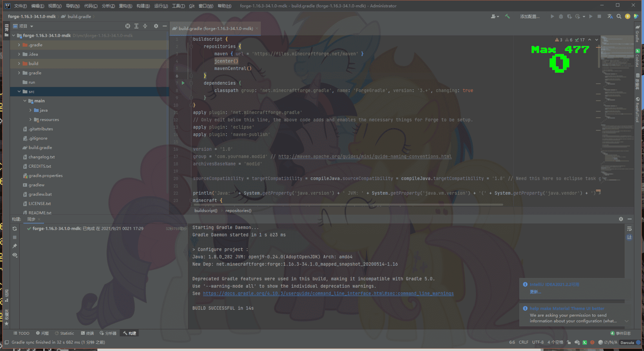Run the dependencies block gutter arrow

pos(183,83)
